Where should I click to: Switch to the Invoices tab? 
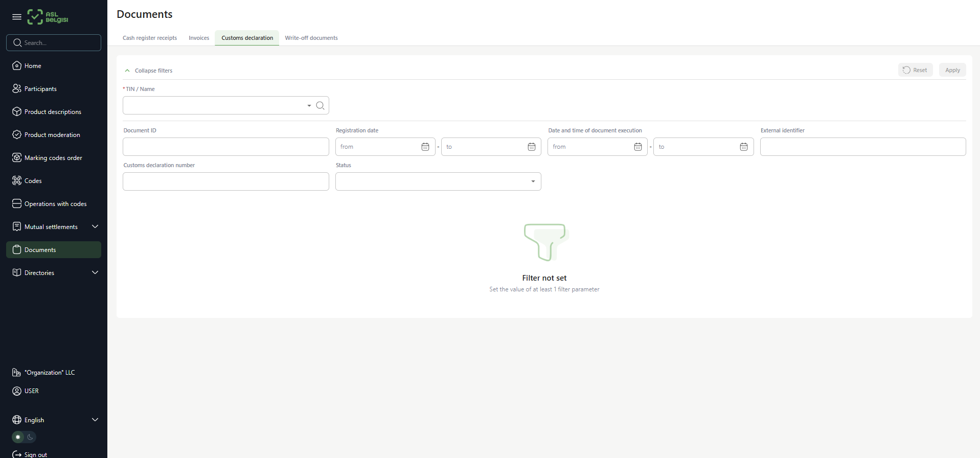click(199, 38)
